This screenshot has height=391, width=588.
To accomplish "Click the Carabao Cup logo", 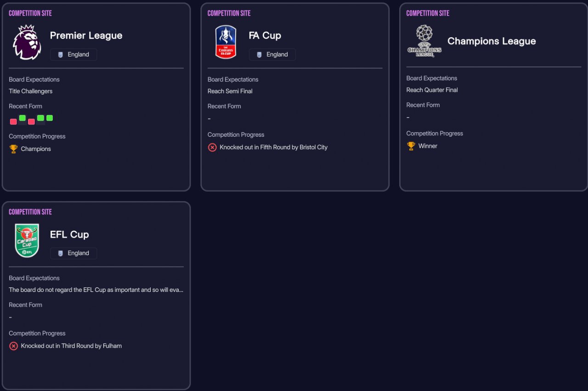I will [x=27, y=241].
